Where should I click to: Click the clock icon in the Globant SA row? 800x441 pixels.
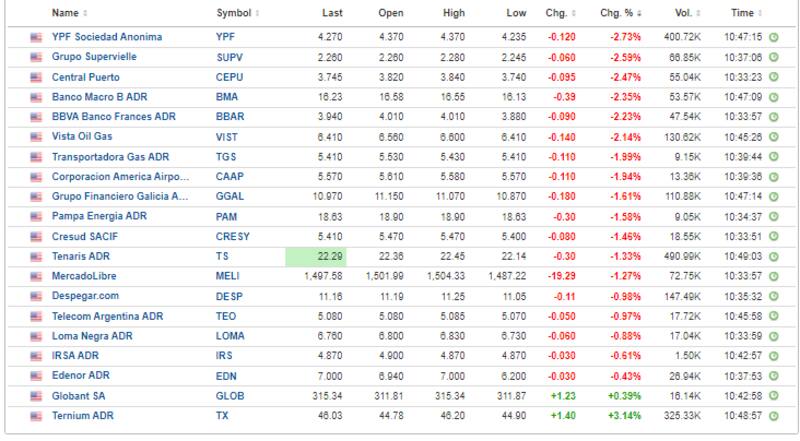click(774, 395)
